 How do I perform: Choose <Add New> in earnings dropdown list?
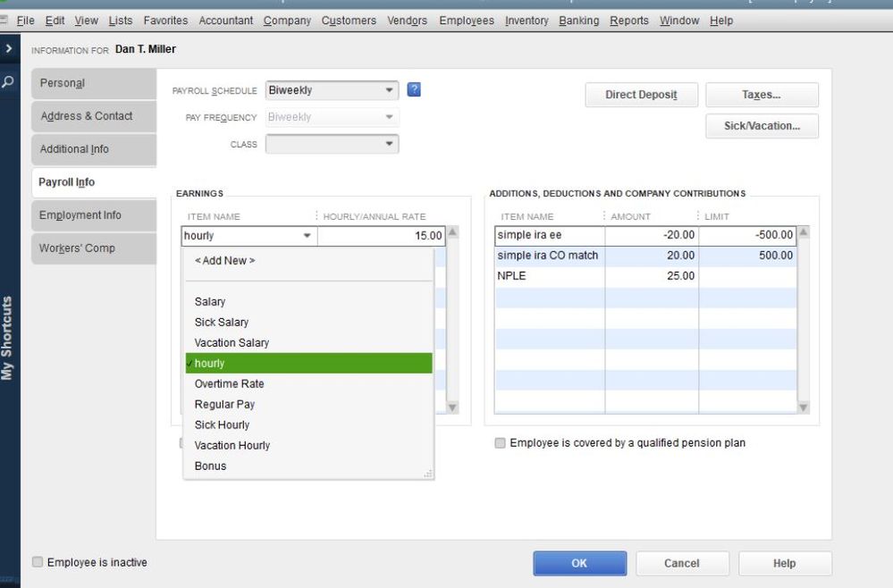308,261
